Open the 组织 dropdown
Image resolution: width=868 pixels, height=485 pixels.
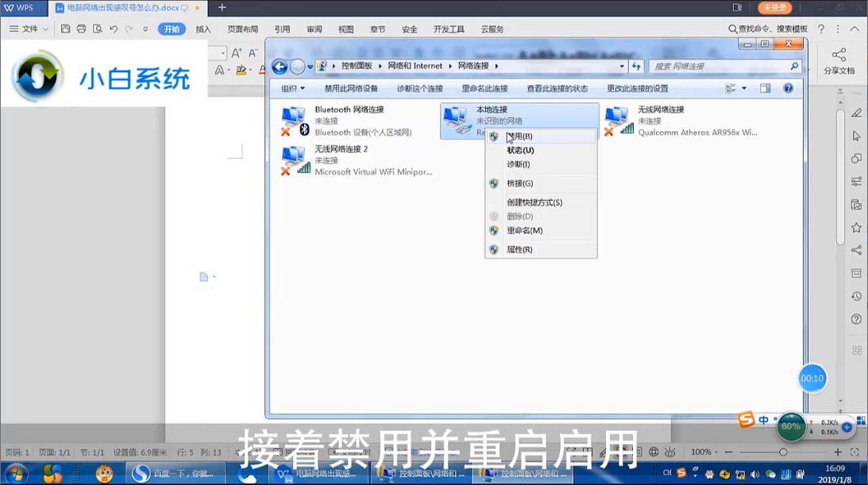pyautogui.click(x=293, y=88)
